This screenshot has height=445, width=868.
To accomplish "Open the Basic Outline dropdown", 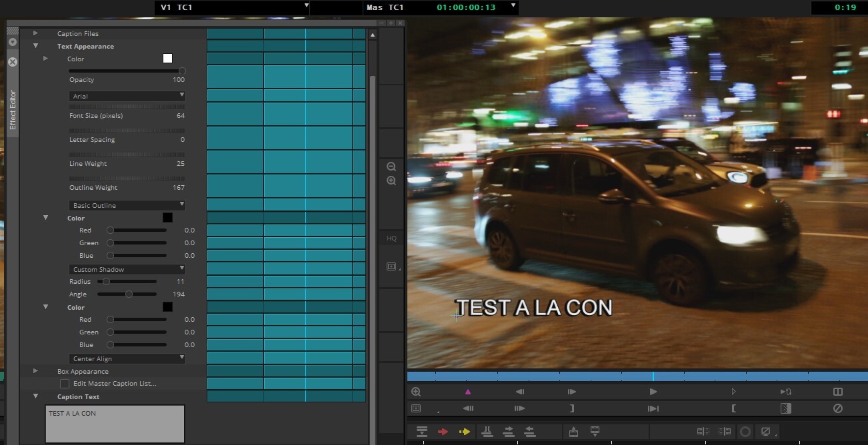I will [127, 205].
